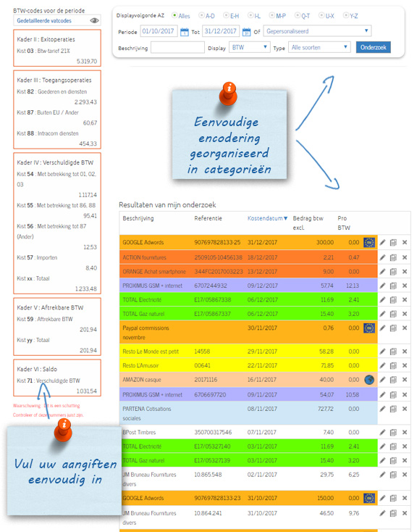The height and width of the screenshot is (532, 417).
Task: Click the Onderzoek search button
Action: [374, 47]
